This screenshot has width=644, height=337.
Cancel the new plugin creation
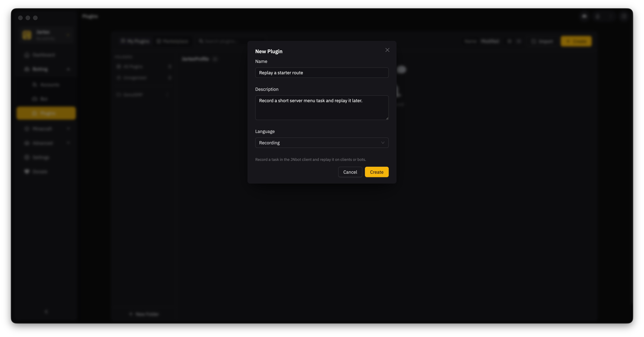350,172
